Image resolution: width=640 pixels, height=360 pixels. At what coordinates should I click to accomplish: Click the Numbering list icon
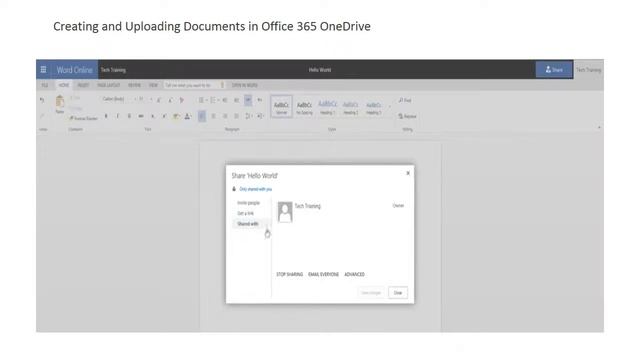point(214,100)
